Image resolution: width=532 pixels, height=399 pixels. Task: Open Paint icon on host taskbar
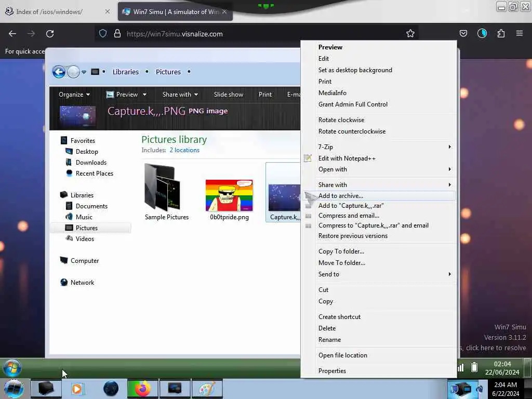point(207,389)
